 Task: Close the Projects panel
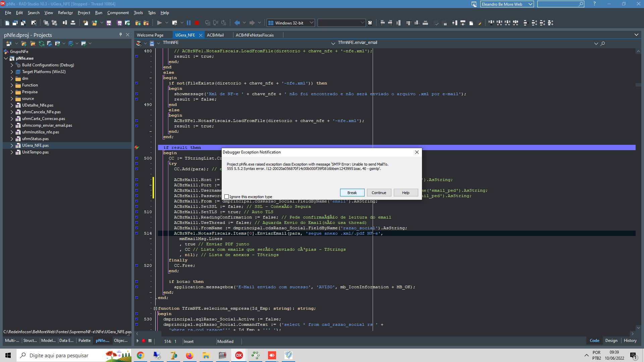coord(127,35)
